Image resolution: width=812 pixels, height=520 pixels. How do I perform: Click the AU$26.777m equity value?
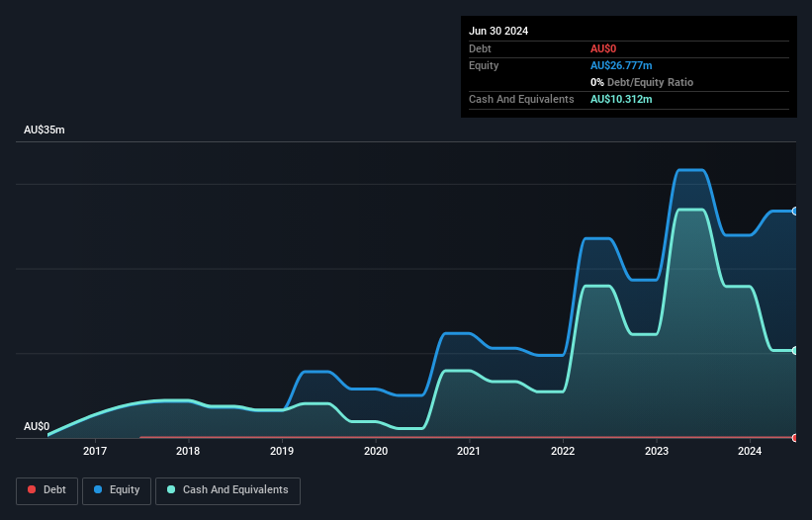621,65
